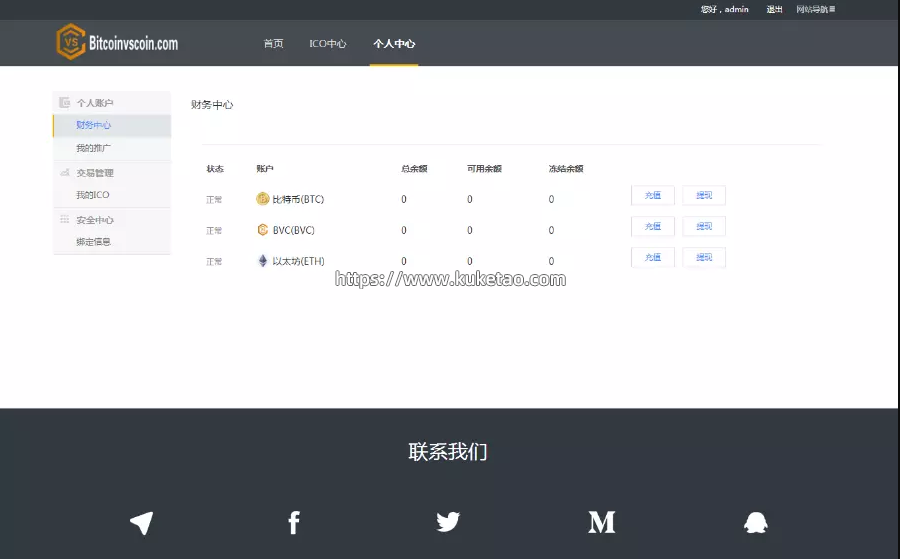Viewport: 900px width, 559px height.
Task: Click the 您好, admin greeting
Action: point(724,9)
